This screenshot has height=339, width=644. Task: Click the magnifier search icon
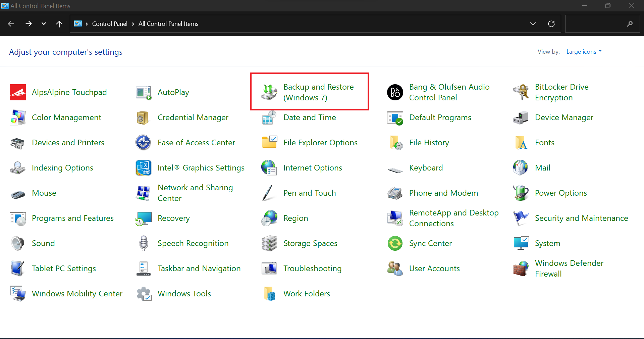(630, 24)
